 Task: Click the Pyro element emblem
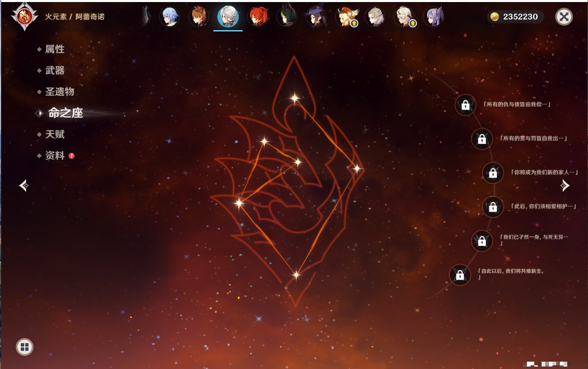point(24,17)
